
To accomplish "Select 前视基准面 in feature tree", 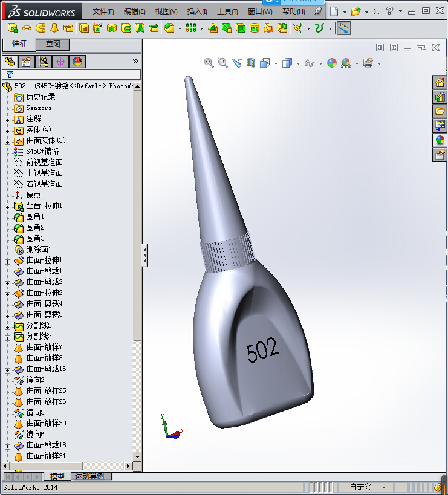I will click(x=44, y=162).
